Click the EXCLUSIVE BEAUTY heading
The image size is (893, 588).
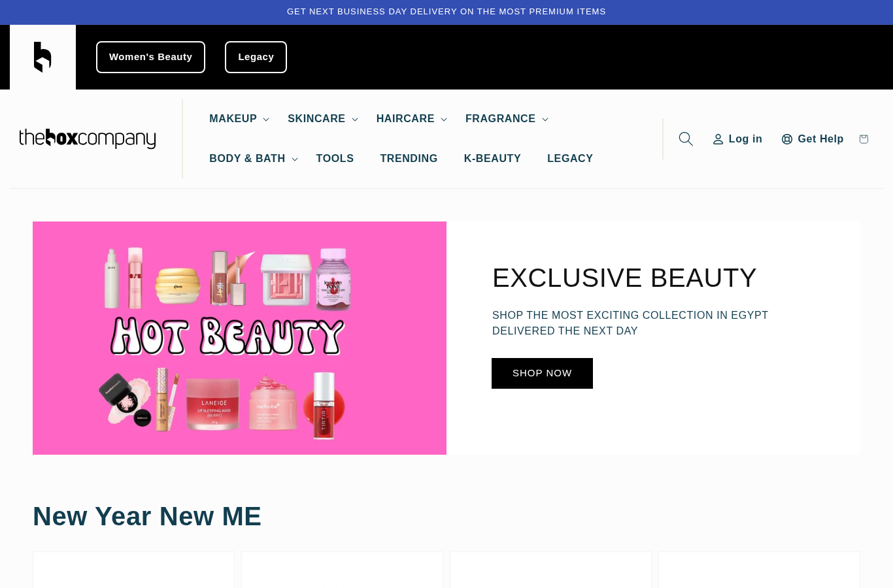point(624,278)
